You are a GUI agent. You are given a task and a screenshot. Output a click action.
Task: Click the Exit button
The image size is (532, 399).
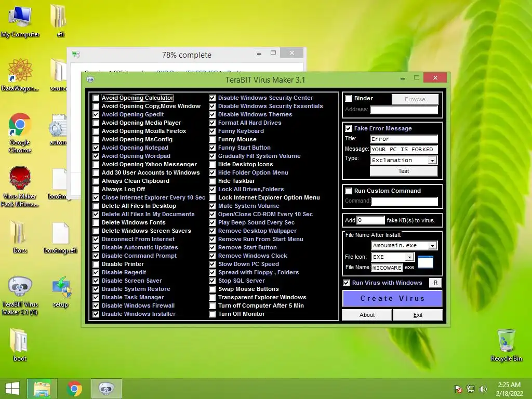(x=418, y=315)
